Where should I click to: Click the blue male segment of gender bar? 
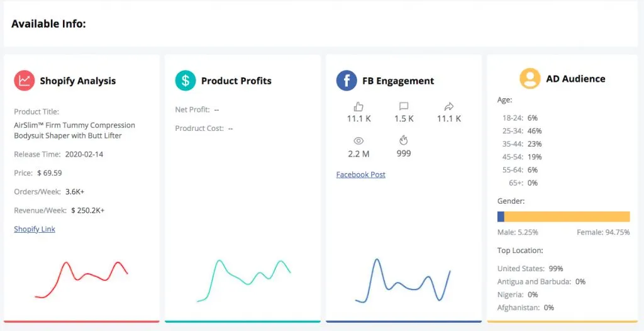501,216
